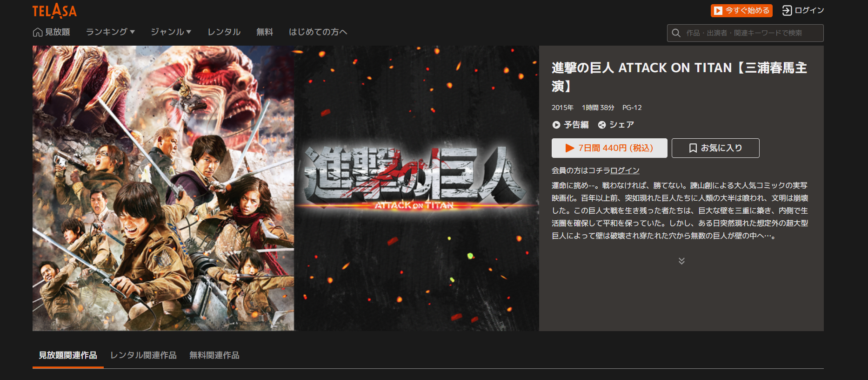Screen dimensions: 868x380
Task: Click the play icon in 今すぐ始める
Action: click(718, 10)
